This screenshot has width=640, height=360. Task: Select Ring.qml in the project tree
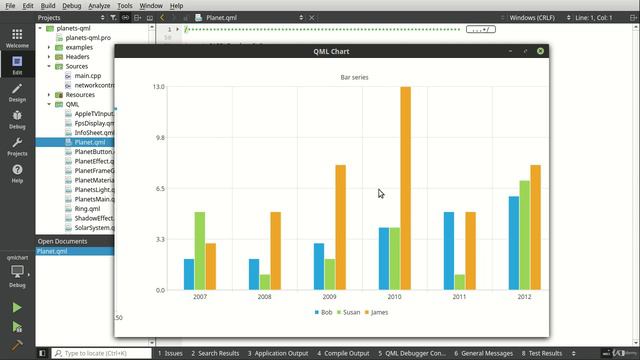[87, 209]
